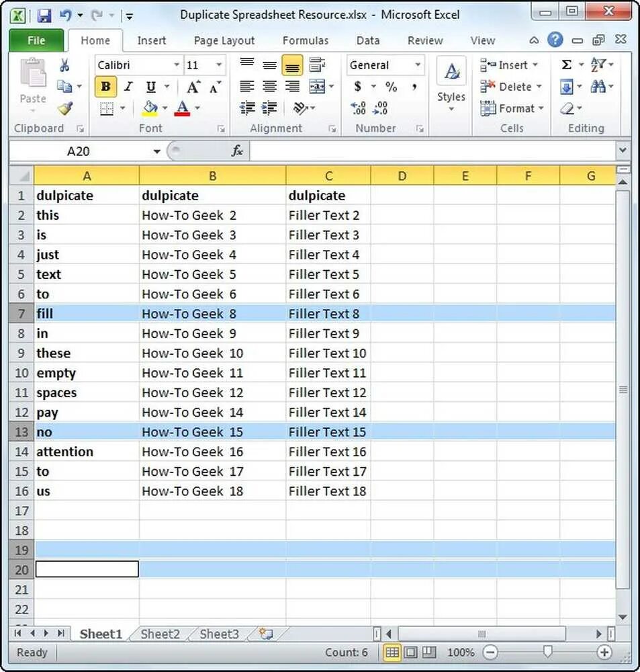Open the Name Box dropdown arrow
The image size is (640, 672).
[156, 151]
